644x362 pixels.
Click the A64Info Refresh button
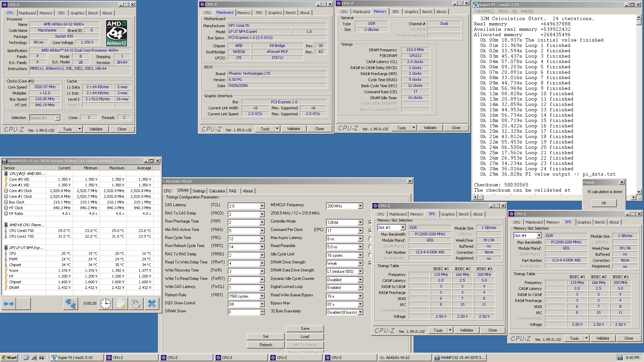pyautogui.click(x=266, y=345)
